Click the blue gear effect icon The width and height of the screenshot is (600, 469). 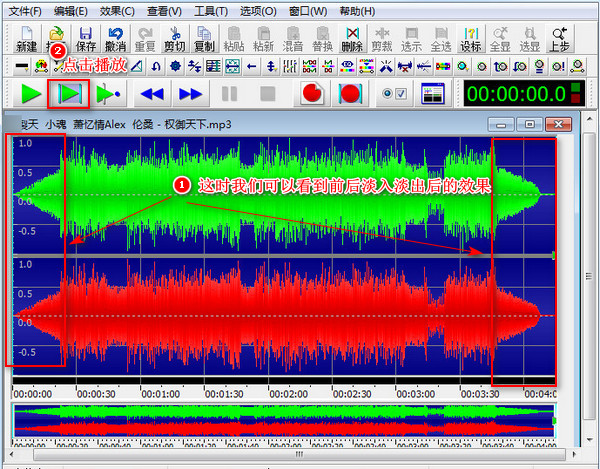[175, 67]
